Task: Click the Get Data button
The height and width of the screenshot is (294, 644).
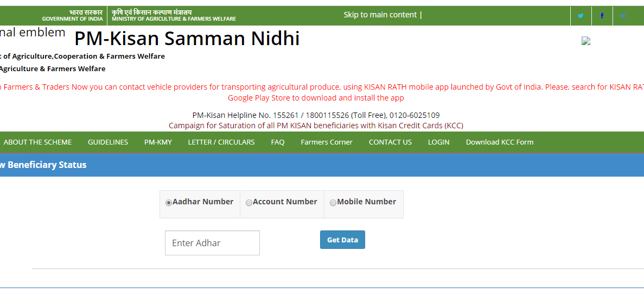Action: [x=342, y=240]
